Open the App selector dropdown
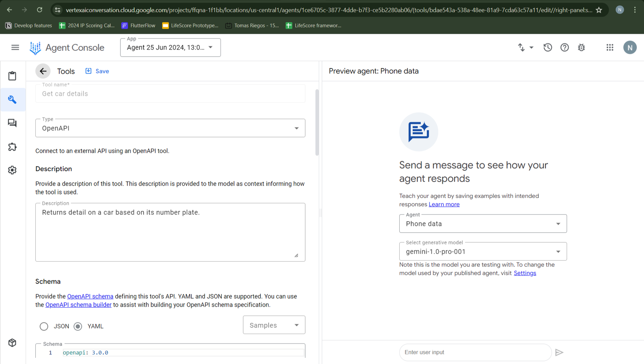Viewport: 644px width, 364px height. point(170,48)
